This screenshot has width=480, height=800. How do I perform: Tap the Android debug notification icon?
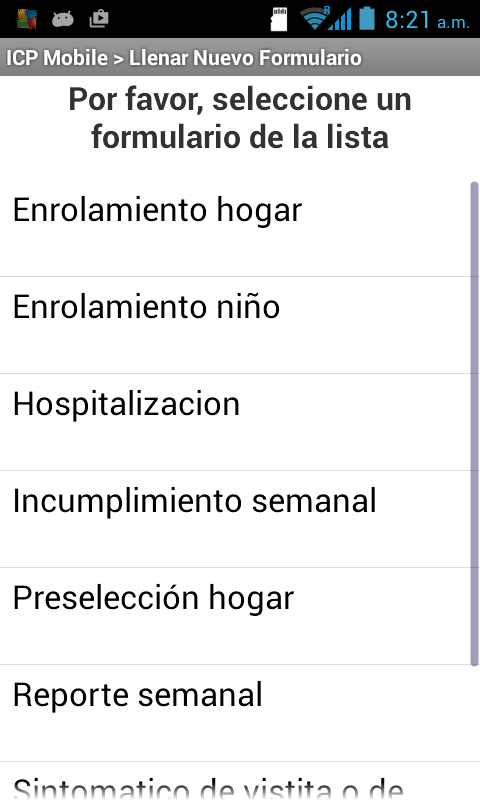tap(63, 19)
